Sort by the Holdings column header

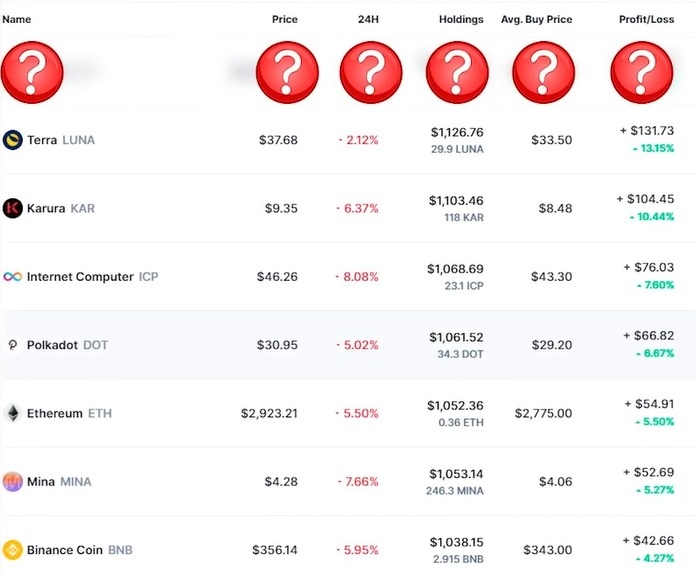[x=460, y=19]
